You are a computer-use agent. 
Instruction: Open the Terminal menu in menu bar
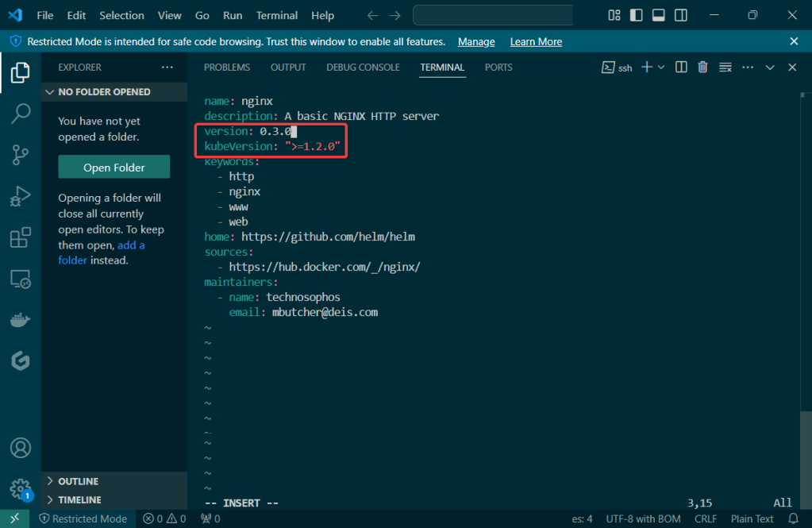click(x=277, y=15)
